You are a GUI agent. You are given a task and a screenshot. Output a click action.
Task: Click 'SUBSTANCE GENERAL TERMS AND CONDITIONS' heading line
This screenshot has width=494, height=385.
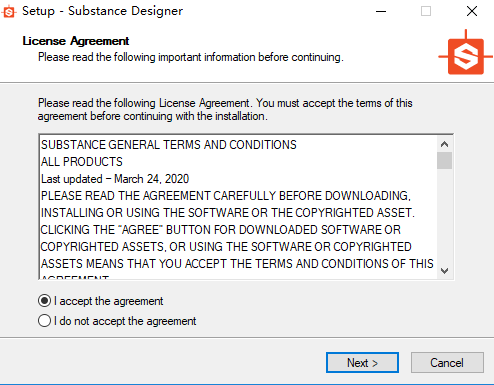[x=169, y=145]
